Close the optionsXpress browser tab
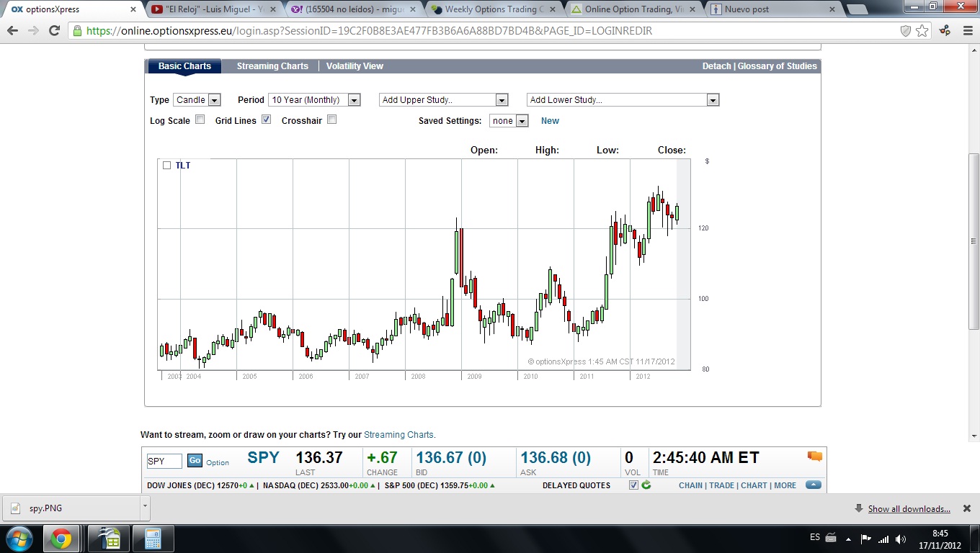Screen dimensions: 980x553 [134, 9]
